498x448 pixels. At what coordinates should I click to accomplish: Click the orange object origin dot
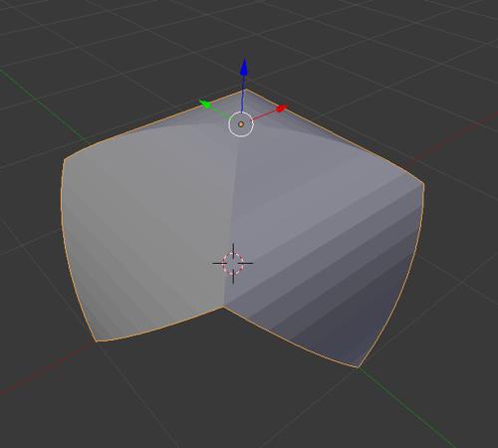(x=241, y=124)
